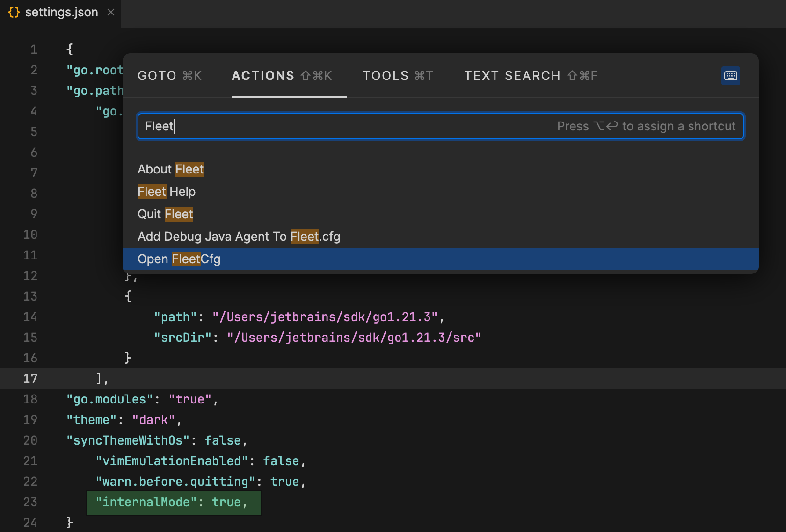Click the JSON file icon on the settings.json tab
This screenshot has width=786, height=532.
point(14,12)
